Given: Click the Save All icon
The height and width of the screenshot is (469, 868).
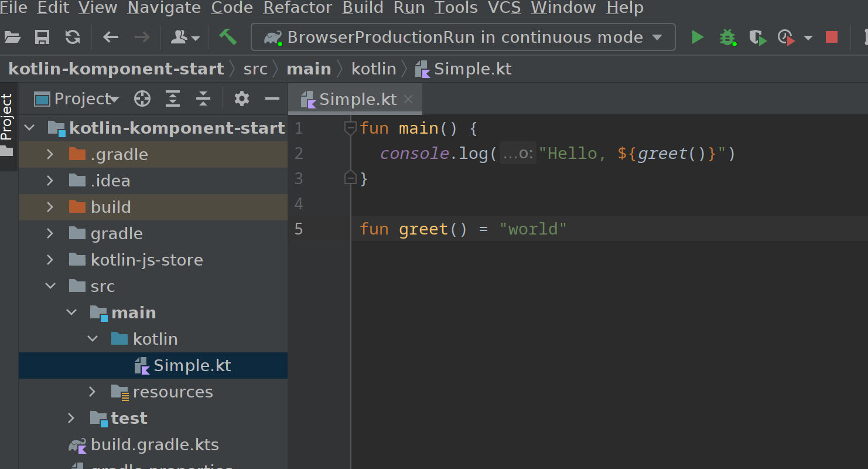Looking at the screenshot, I should [x=42, y=38].
